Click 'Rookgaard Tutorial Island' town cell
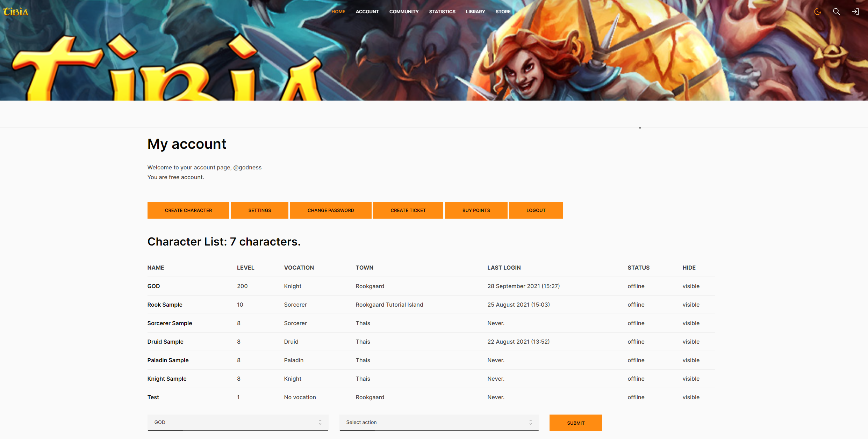 tap(389, 305)
